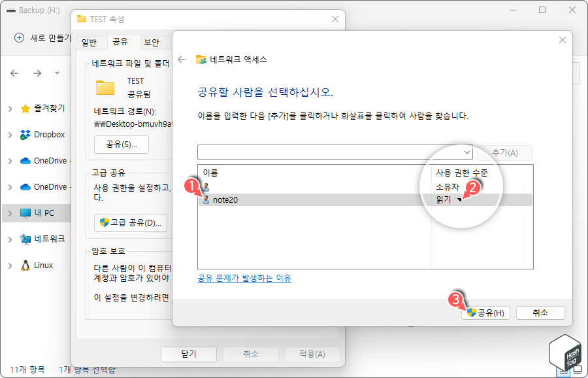Click the 닫기 button on the properties dialog
This screenshot has width=588, height=378.
(x=188, y=353)
